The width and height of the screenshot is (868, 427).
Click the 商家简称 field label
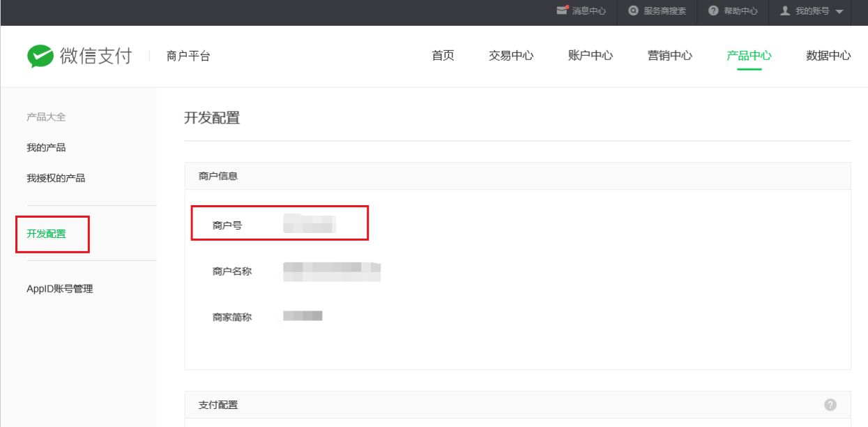232,317
